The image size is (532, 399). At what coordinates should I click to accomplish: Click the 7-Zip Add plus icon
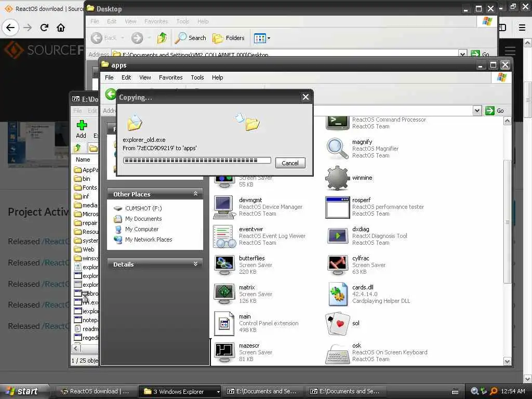point(82,125)
